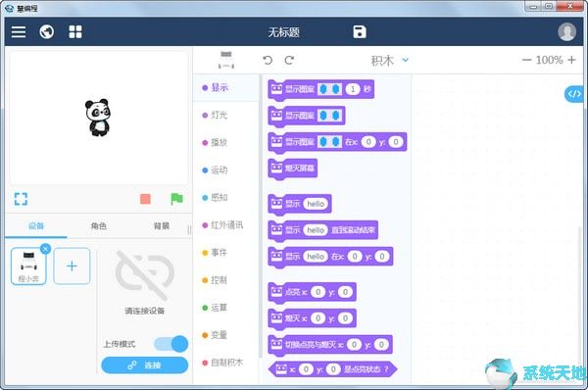Click the globe language icon
This screenshot has height=390, width=588.
(46, 32)
